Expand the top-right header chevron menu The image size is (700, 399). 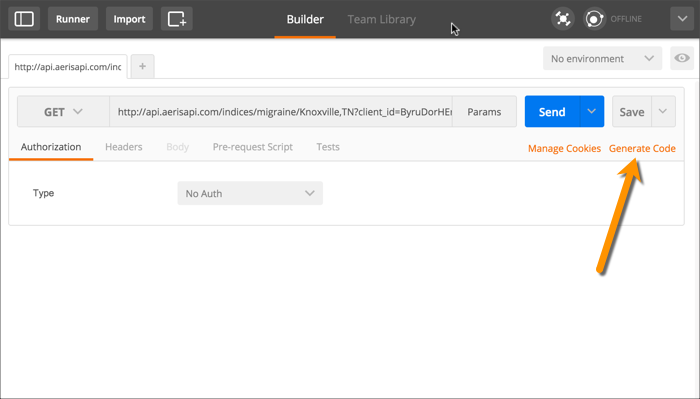[x=682, y=19]
